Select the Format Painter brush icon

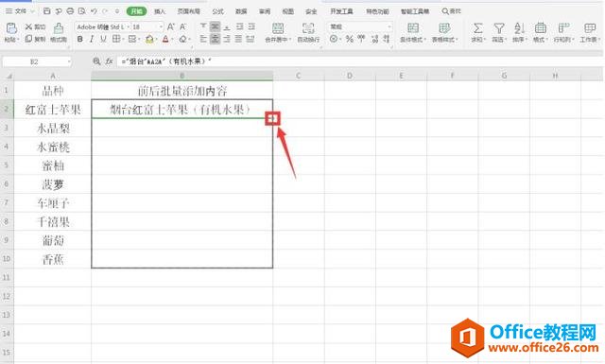59,28
